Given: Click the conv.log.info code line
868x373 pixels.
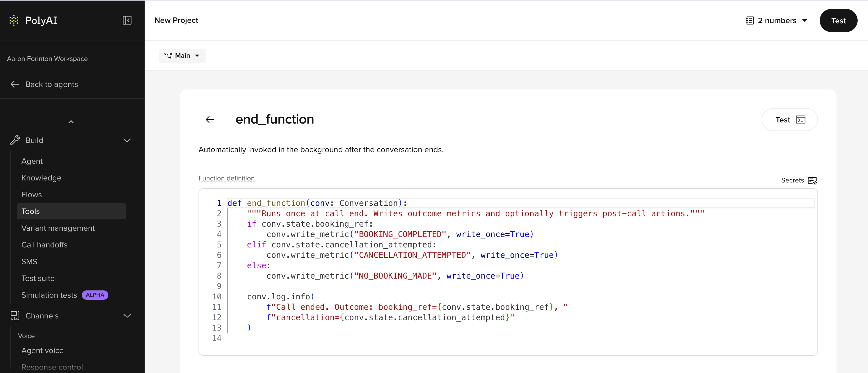Looking at the screenshot, I should (x=280, y=296).
